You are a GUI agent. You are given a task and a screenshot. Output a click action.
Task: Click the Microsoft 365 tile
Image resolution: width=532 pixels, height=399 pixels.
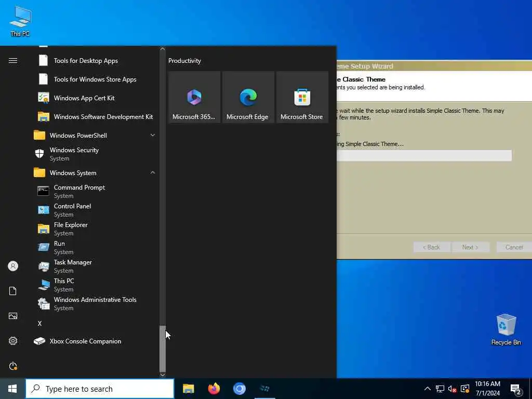point(194,97)
